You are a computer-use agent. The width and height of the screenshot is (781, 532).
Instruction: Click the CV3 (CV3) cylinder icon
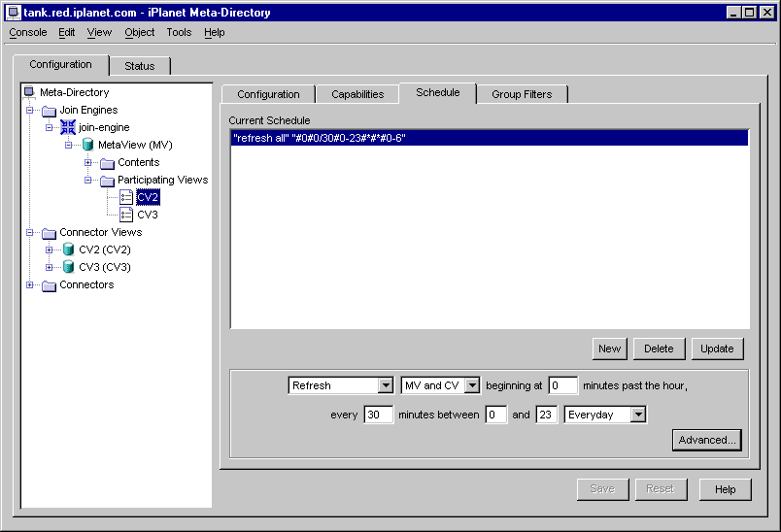pyautogui.click(x=68, y=267)
